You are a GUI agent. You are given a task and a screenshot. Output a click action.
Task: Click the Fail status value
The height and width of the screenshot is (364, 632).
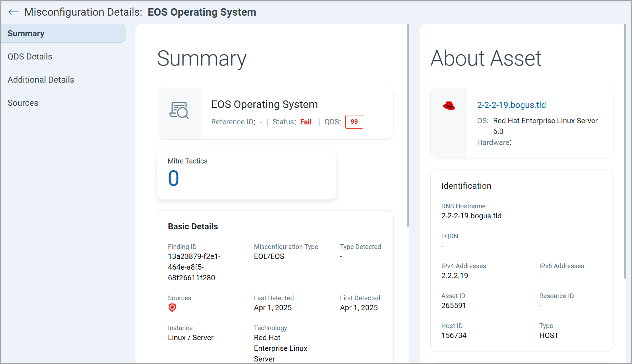click(x=305, y=122)
